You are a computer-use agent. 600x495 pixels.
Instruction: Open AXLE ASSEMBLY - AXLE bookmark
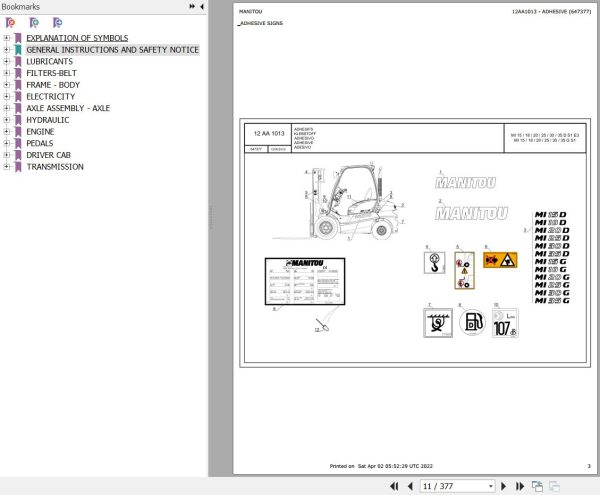(x=68, y=108)
